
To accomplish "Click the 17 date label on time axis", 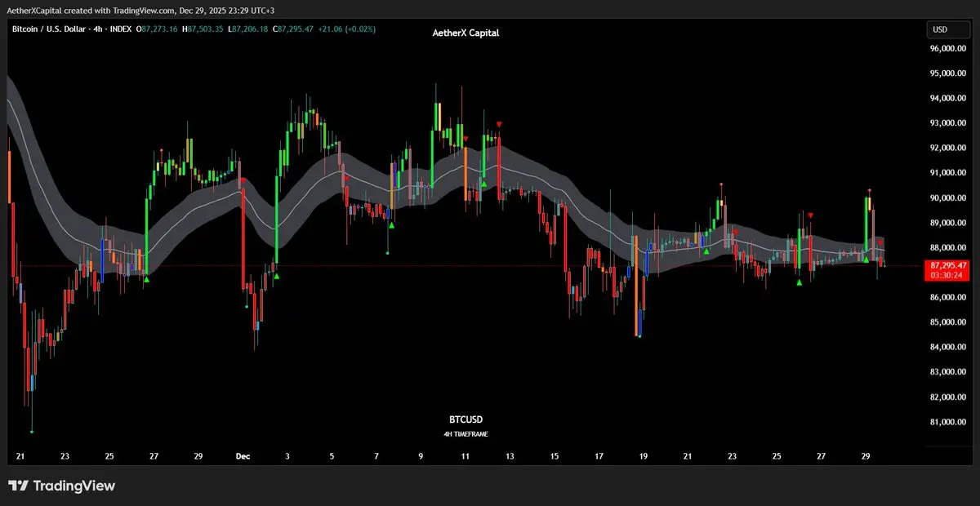I will [x=599, y=457].
